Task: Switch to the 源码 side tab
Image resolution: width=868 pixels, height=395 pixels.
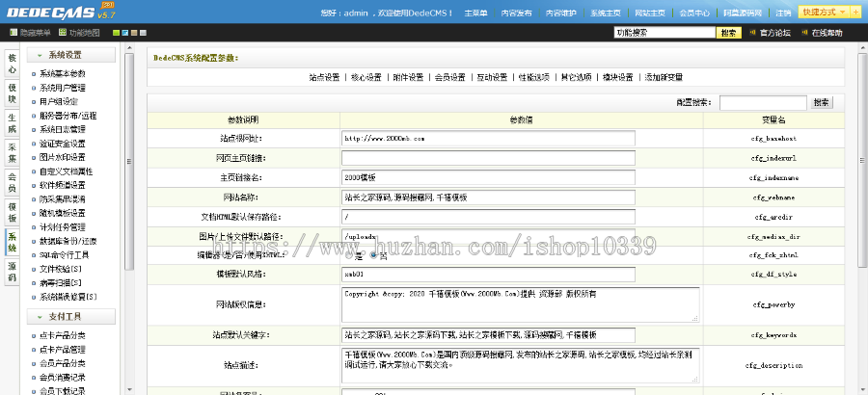Action: [x=13, y=273]
